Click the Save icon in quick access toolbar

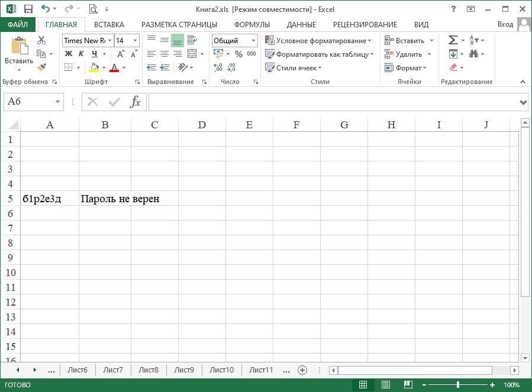[28, 9]
